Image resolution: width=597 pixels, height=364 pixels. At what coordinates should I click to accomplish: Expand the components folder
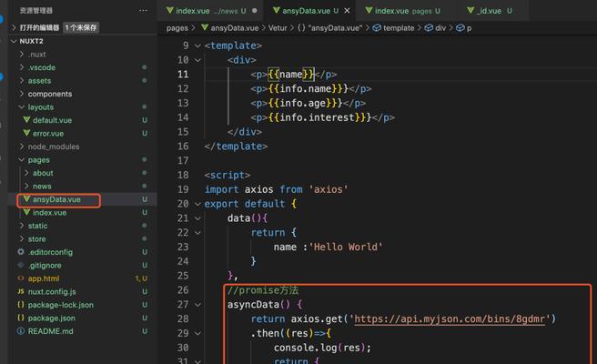22,94
